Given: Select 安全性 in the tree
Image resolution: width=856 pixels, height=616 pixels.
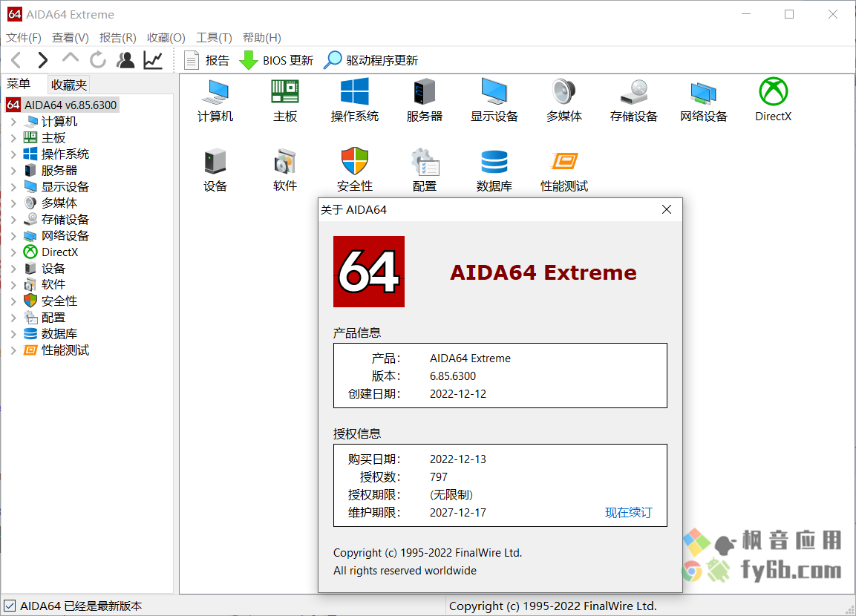Looking at the screenshot, I should click(59, 301).
